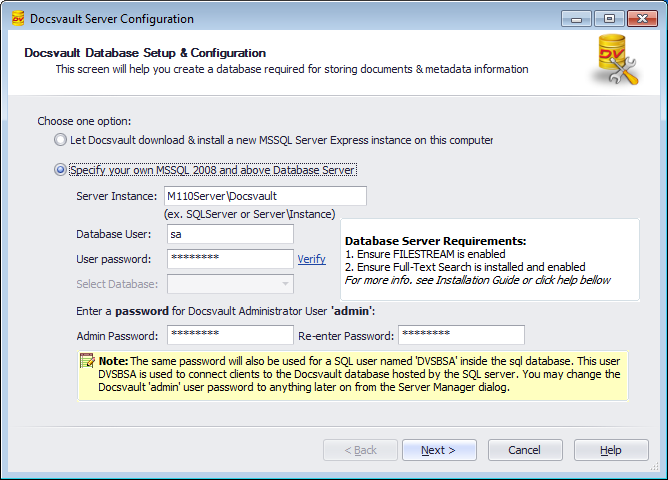
Task: Click the 'Docsvault Database Setup & Configuration' heading
Action: pyautogui.click(x=145, y=53)
